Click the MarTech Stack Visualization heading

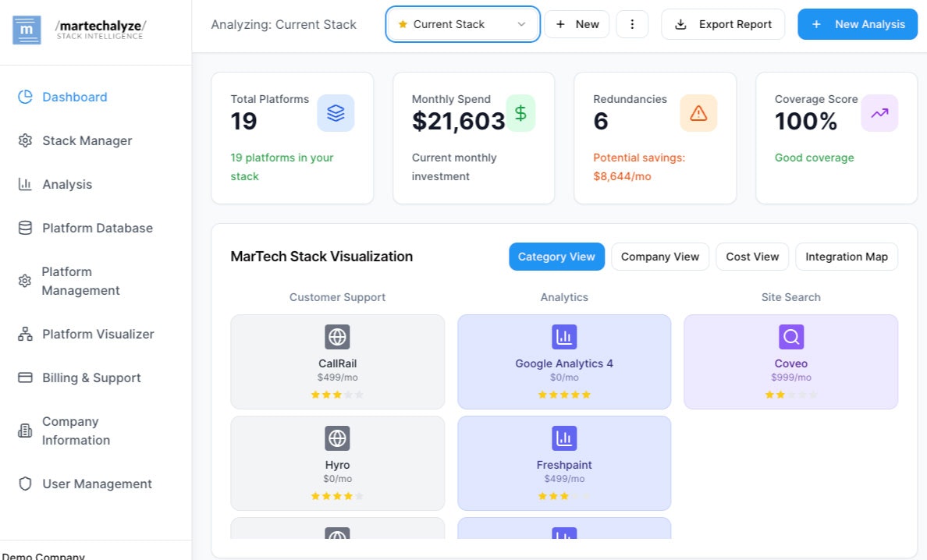coord(321,257)
